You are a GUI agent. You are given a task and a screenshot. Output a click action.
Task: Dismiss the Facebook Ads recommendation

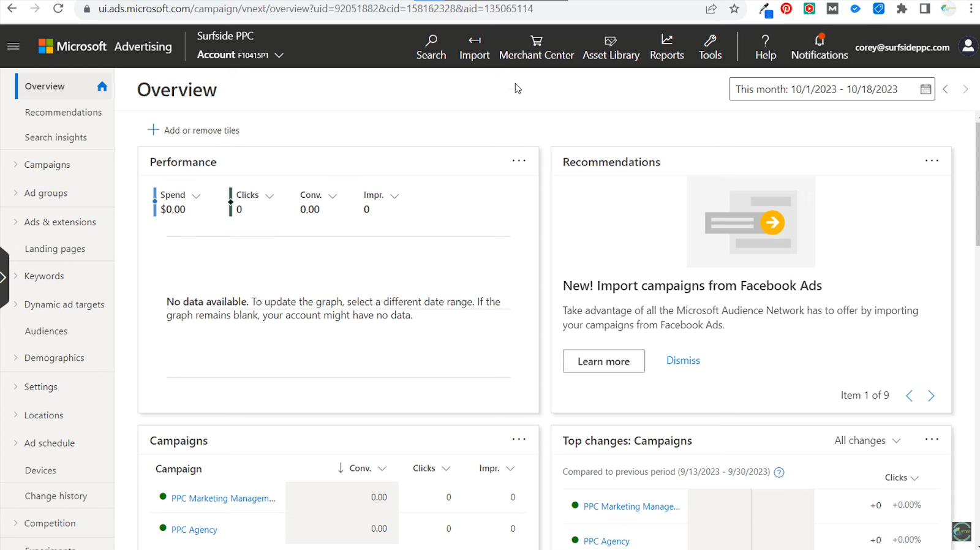[x=683, y=361]
